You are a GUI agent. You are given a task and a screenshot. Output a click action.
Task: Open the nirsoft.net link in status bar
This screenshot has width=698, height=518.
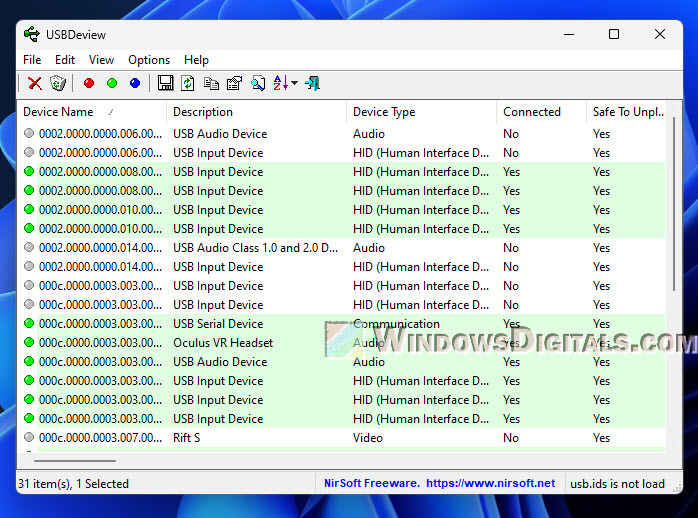coord(491,483)
